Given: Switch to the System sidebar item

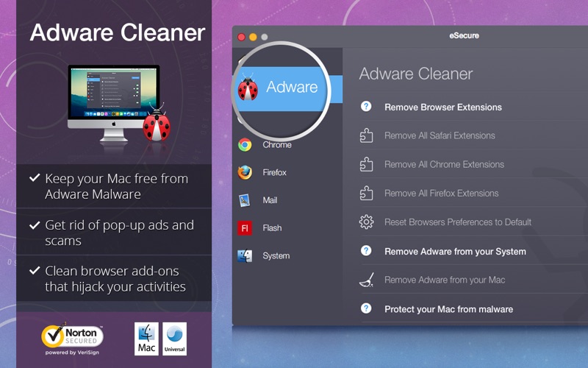Looking at the screenshot, I should coord(276,255).
